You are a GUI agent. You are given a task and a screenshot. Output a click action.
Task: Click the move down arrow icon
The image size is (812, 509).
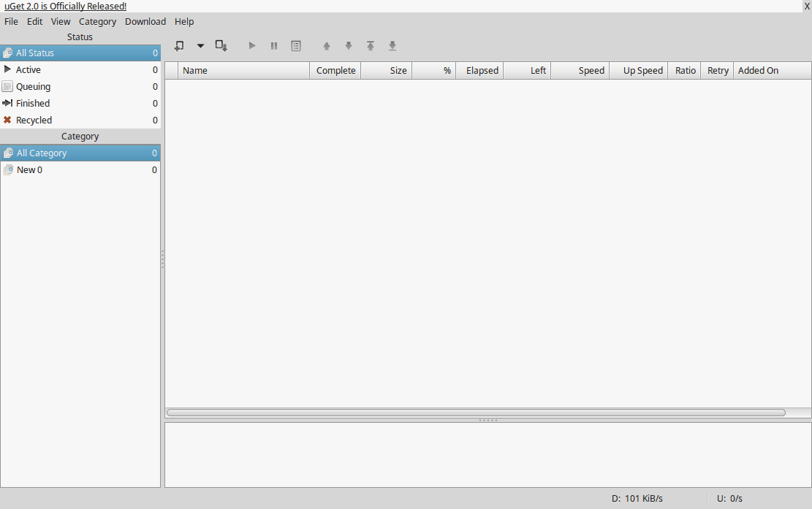tap(349, 46)
